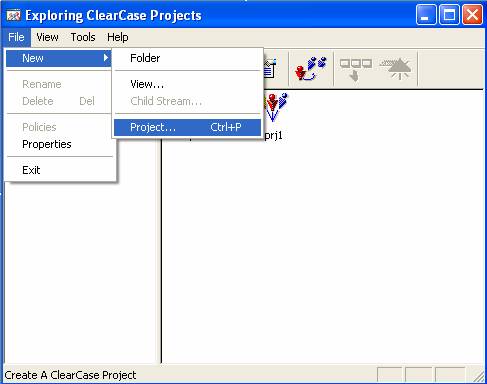Choose Child Stream... in the submenu
Screen dimensions: 487x384
pos(187,101)
